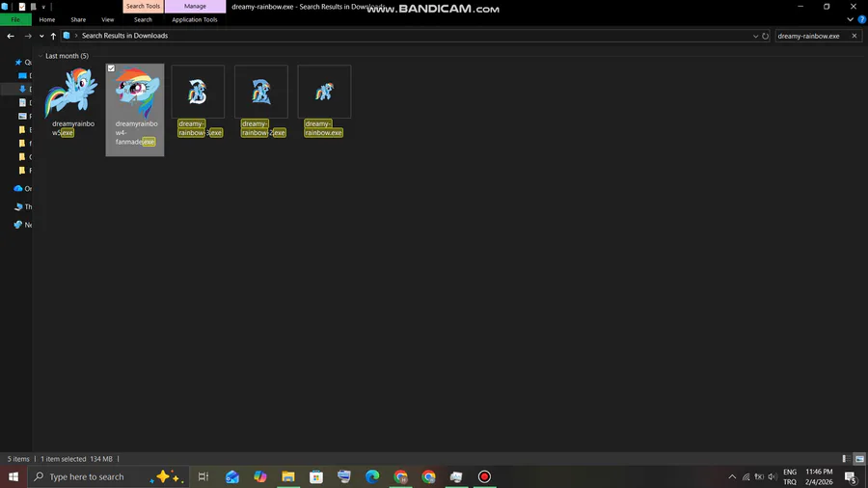The width and height of the screenshot is (868, 488).
Task: Open This PC in navigation pane
Action: (x=23, y=207)
